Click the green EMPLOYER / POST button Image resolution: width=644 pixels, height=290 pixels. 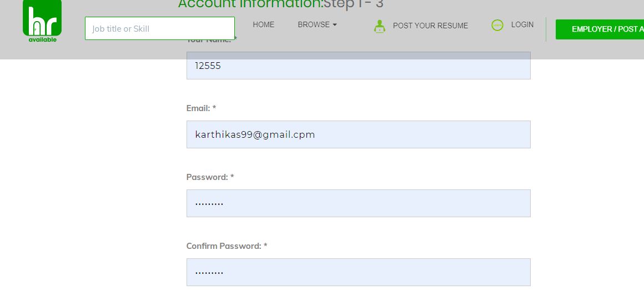(x=600, y=29)
